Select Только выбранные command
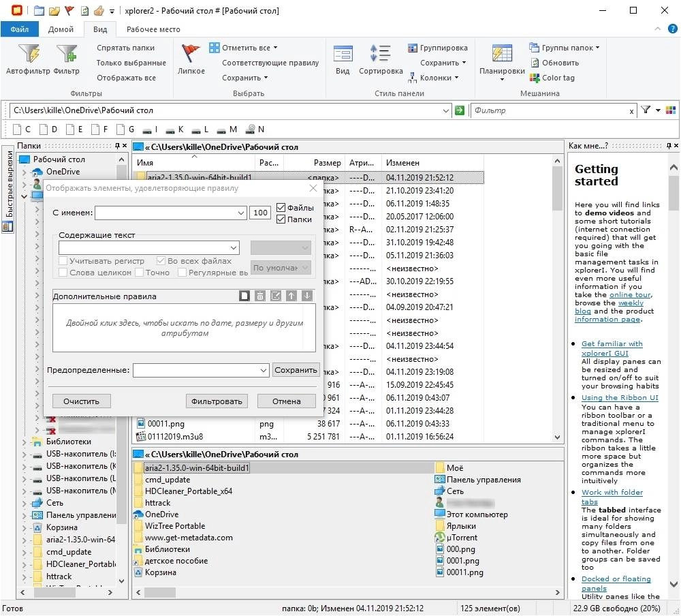 (131, 63)
